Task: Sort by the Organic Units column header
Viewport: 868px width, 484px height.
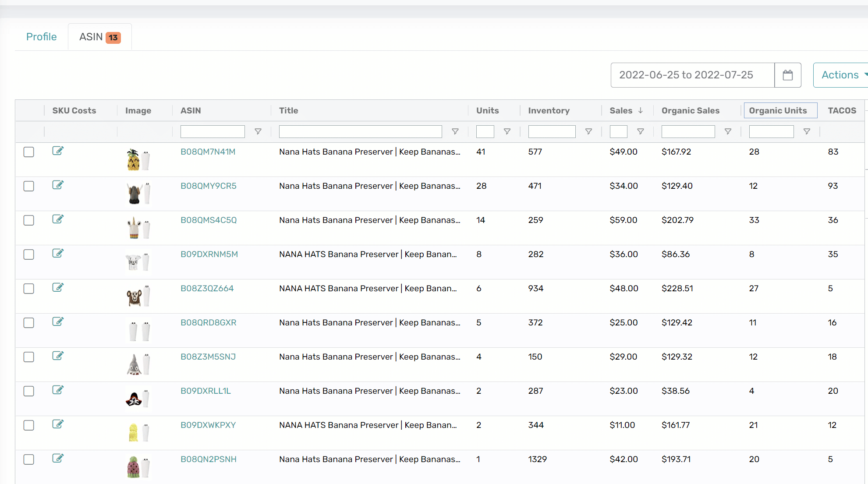Action: coord(778,110)
